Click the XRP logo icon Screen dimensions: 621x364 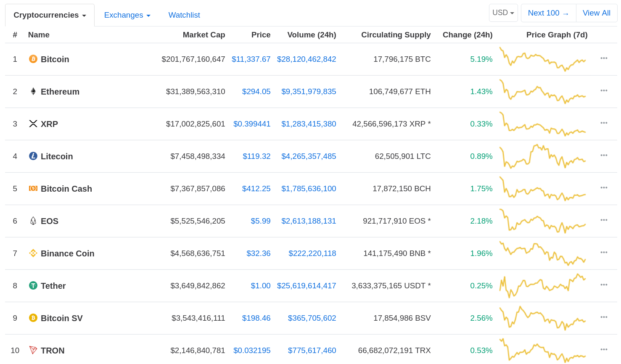coord(33,124)
